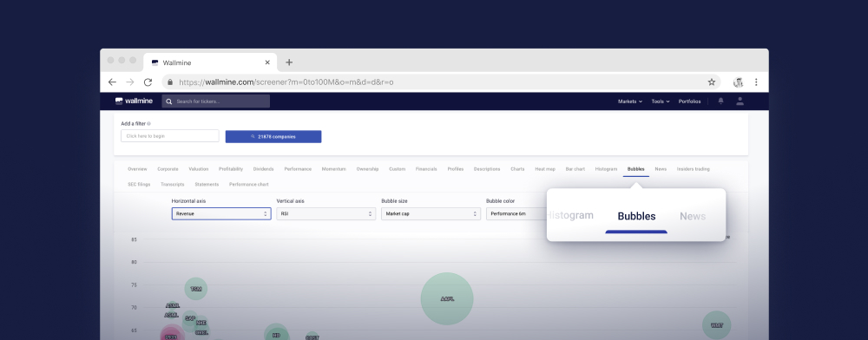
Task: Bookmark the page with the star icon
Action: [712, 82]
